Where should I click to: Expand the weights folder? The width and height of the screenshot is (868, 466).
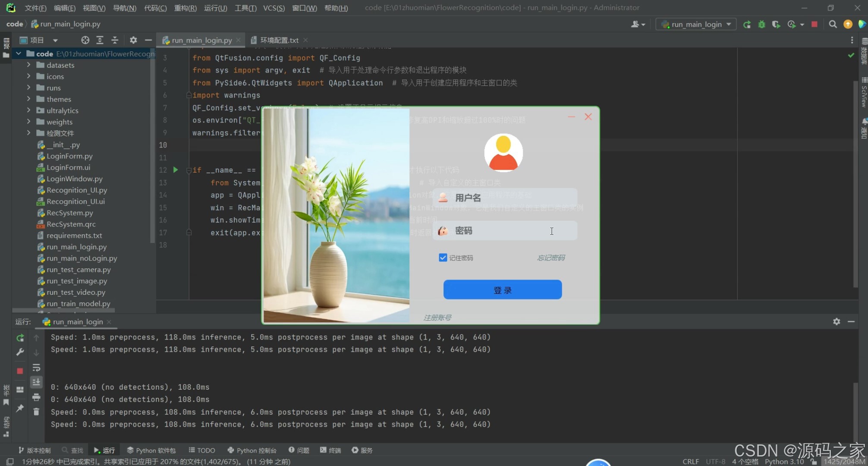click(28, 122)
